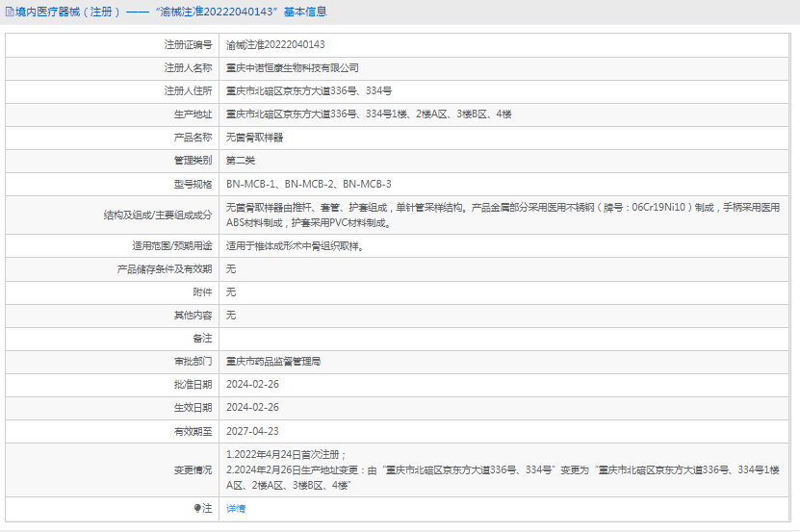Click the 注册人住所 label
Screen dimensions: 800x532
[188, 90]
